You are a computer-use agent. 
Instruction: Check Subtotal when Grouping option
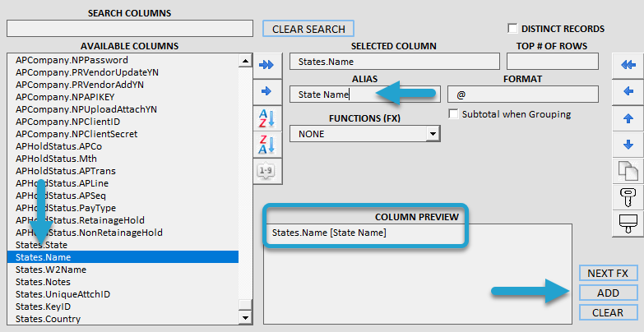point(453,114)
